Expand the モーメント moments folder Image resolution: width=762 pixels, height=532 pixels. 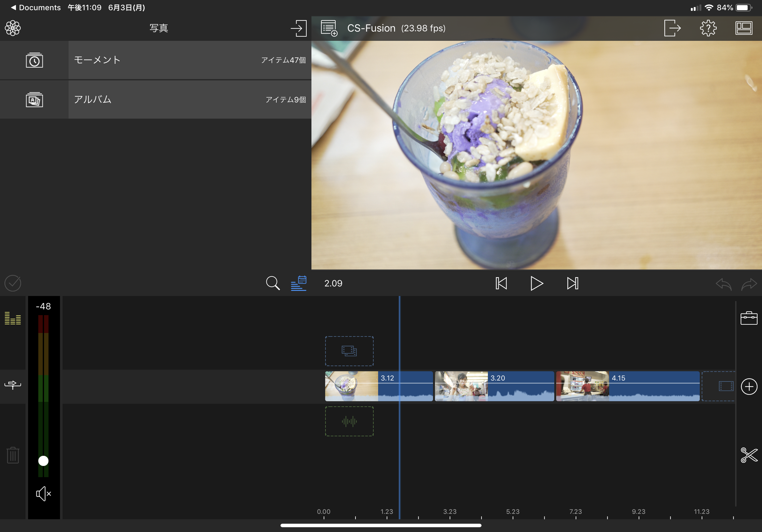click(156, 60)
